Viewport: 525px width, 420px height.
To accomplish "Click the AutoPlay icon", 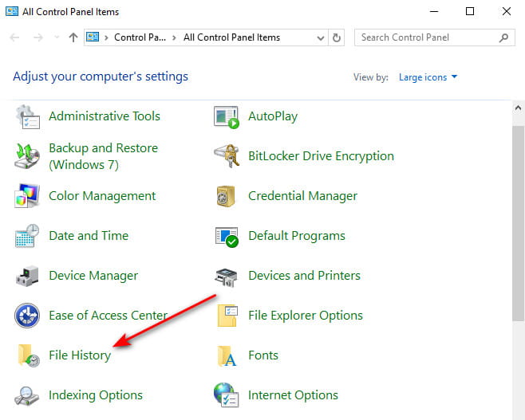I will [227, 117].
